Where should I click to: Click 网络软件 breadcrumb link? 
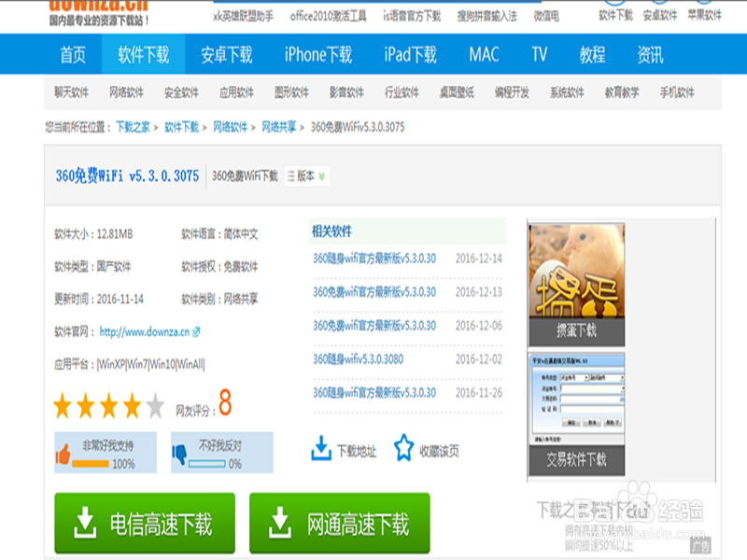pos(230,127)
